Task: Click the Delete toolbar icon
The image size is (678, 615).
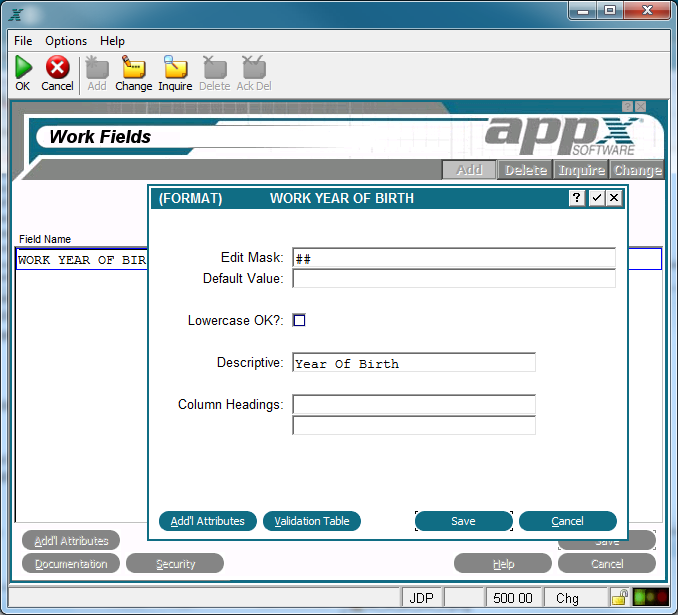Action: point(215,67)
